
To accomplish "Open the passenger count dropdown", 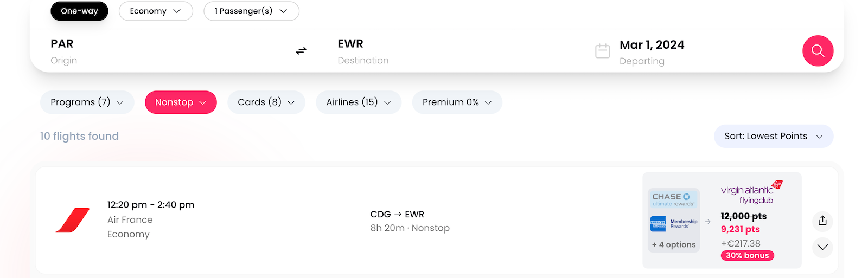I will pos(251,11).
